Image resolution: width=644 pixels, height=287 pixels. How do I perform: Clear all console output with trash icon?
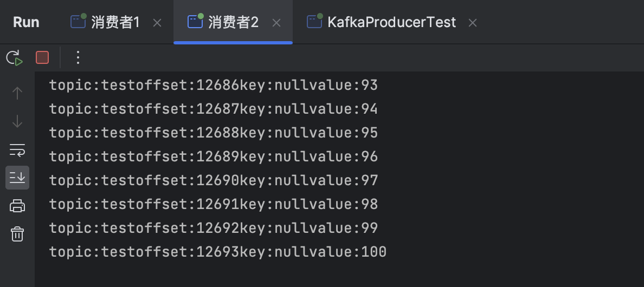[x=17, y=234]
